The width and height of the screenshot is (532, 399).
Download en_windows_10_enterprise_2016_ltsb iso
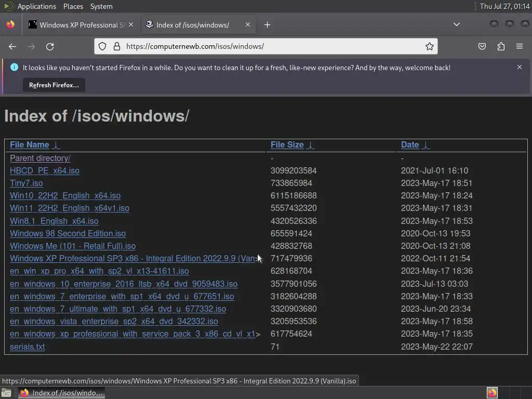(x=124, y=284)
